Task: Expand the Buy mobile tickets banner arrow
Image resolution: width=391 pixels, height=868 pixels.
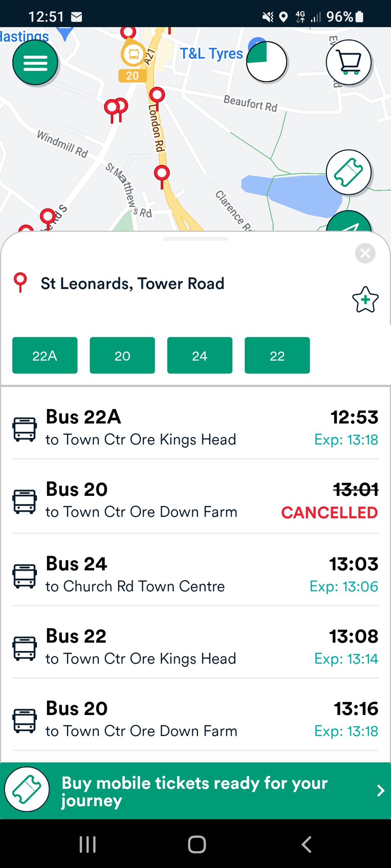Action: tap(380, 791)
